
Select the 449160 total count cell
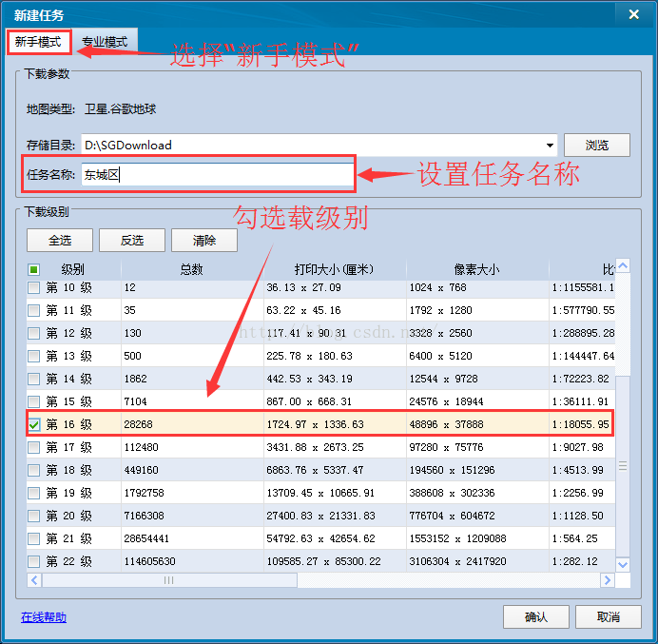(x=192, y=470)
